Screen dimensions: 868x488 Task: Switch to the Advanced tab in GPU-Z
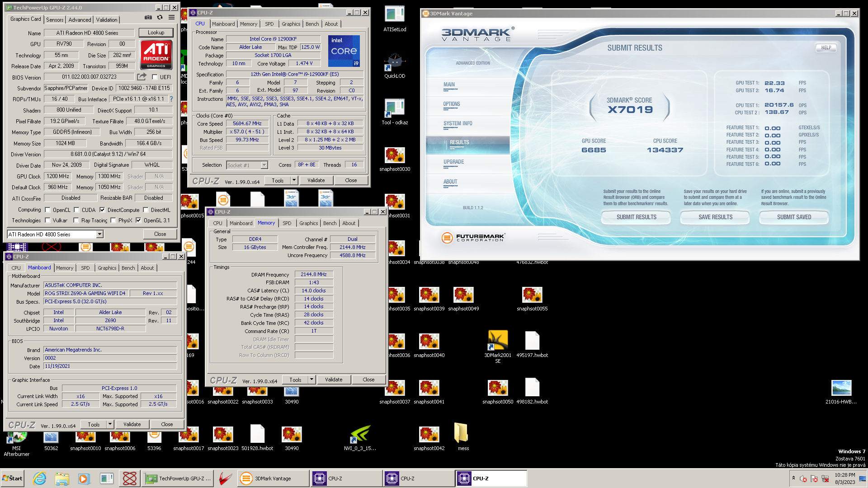pos(80,19)
